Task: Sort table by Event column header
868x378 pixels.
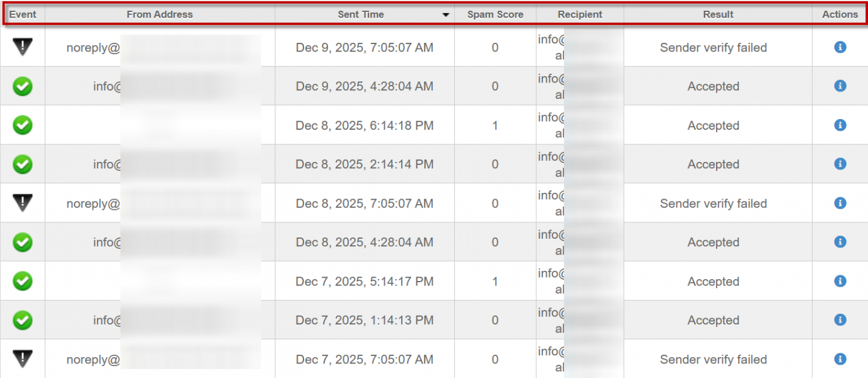Action: click(x=23, y=14)
